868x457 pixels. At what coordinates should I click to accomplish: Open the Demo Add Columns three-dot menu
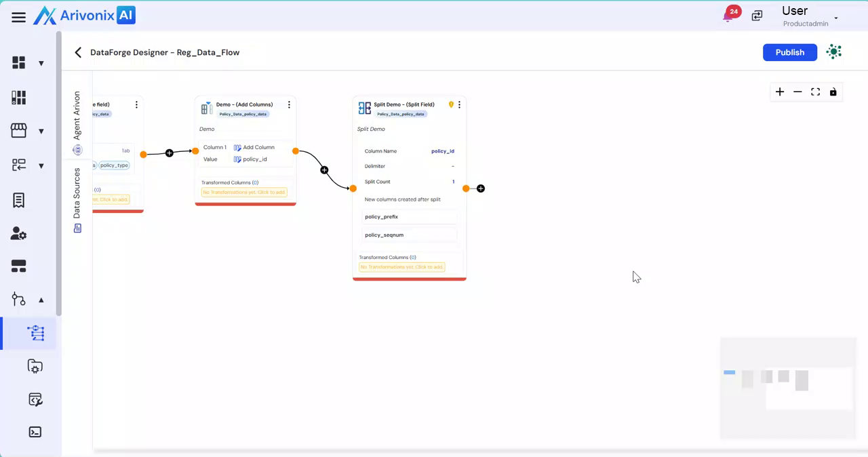(x=289, y=104)
